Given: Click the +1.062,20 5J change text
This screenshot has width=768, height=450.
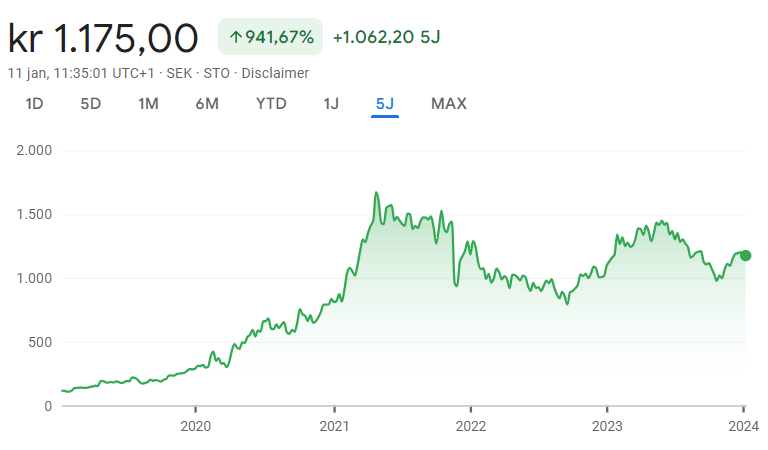Looking at the screenshot, I should (386, 37).
